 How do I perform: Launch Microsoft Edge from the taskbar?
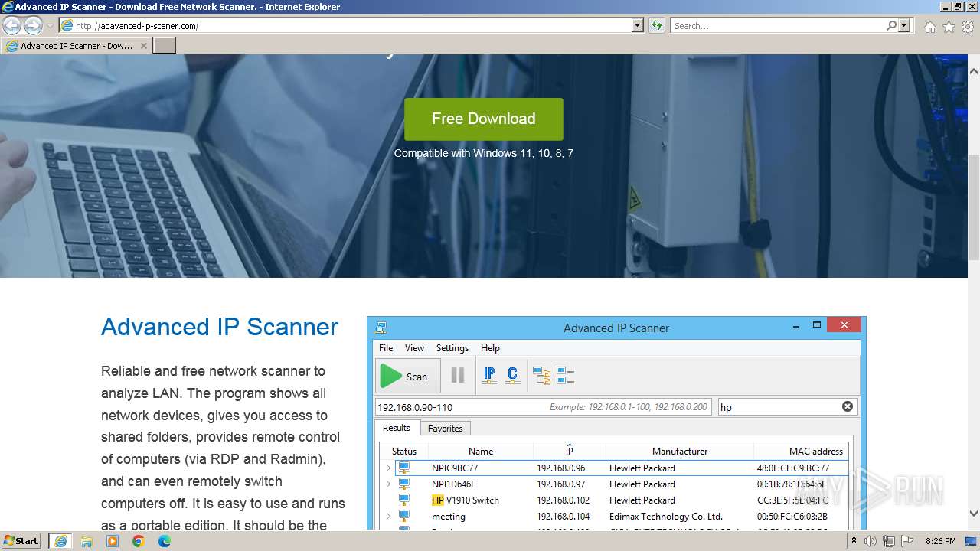click(165, 541)
